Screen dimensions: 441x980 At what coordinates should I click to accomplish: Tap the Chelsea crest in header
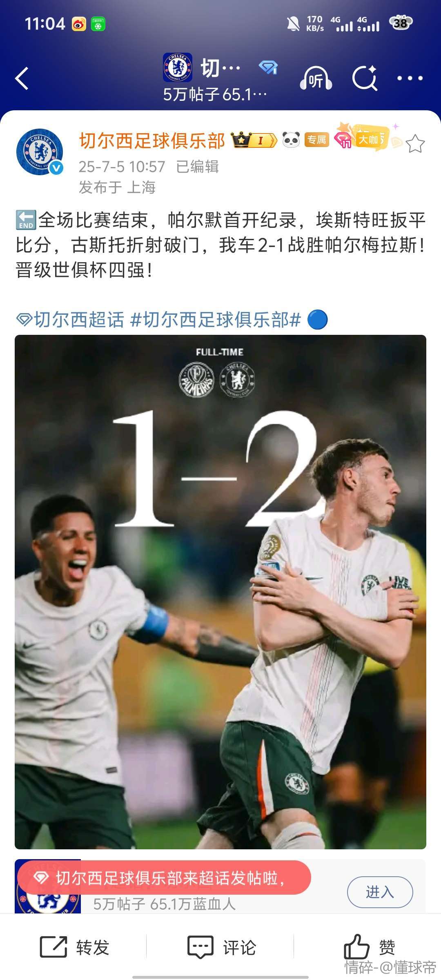[178, 67]
